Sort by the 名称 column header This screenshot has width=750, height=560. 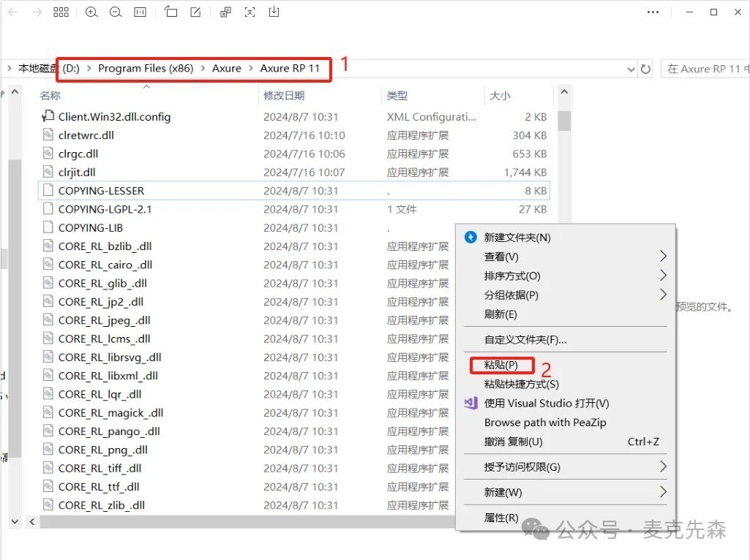coord(50,96)
